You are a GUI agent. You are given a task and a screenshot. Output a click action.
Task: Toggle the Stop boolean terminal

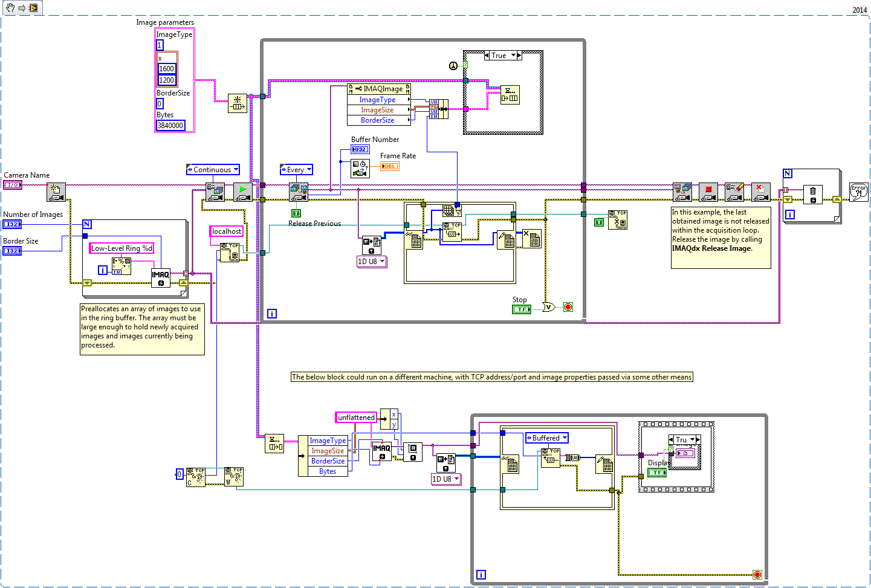pos(522,309)
